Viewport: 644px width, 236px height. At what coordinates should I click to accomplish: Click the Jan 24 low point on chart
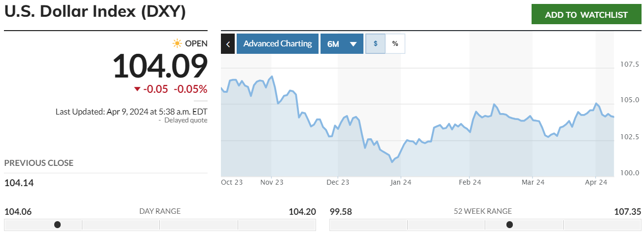(x=392, y=161)
